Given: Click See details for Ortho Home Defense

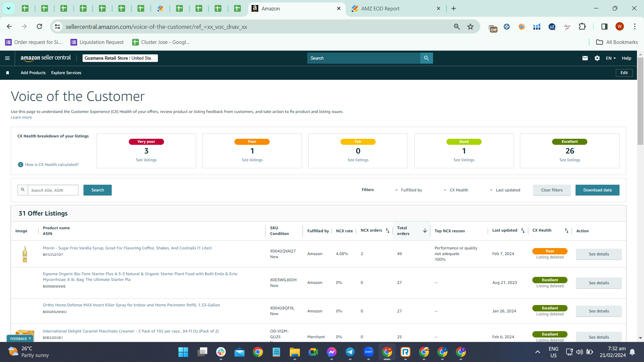Looking at the screenshot, I should (x=599, y=311).
